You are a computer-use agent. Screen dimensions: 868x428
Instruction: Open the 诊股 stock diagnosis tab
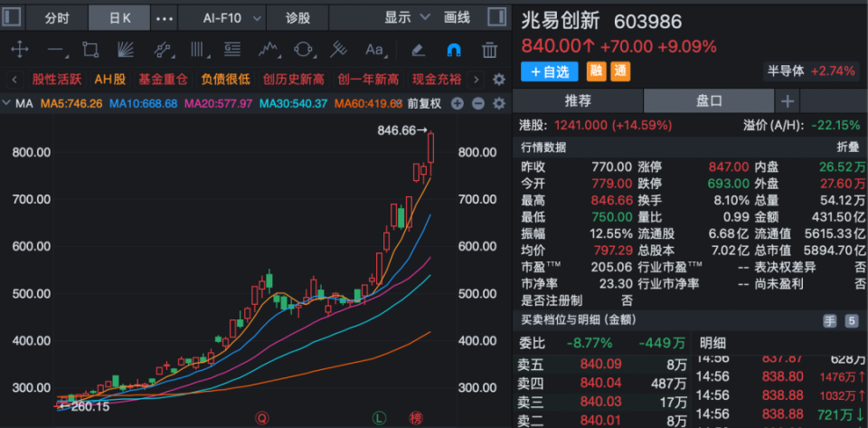coord(297,18)
